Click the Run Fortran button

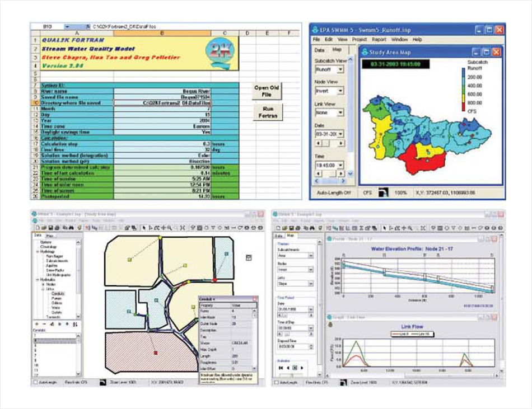click(x=268, y=112)
